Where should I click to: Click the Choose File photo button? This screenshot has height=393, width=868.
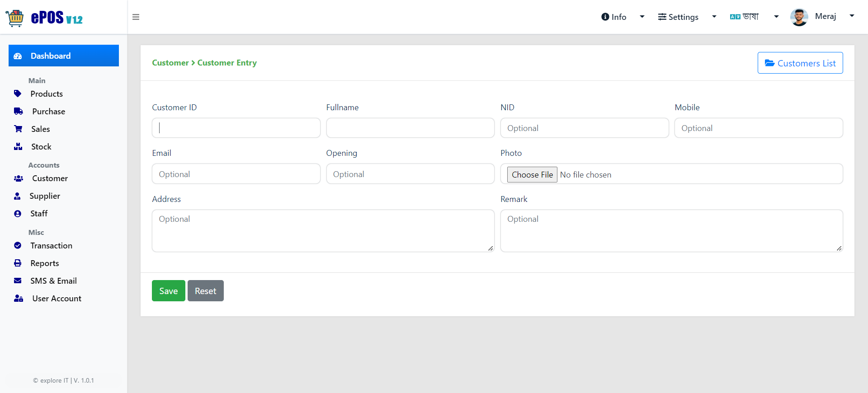532,175
